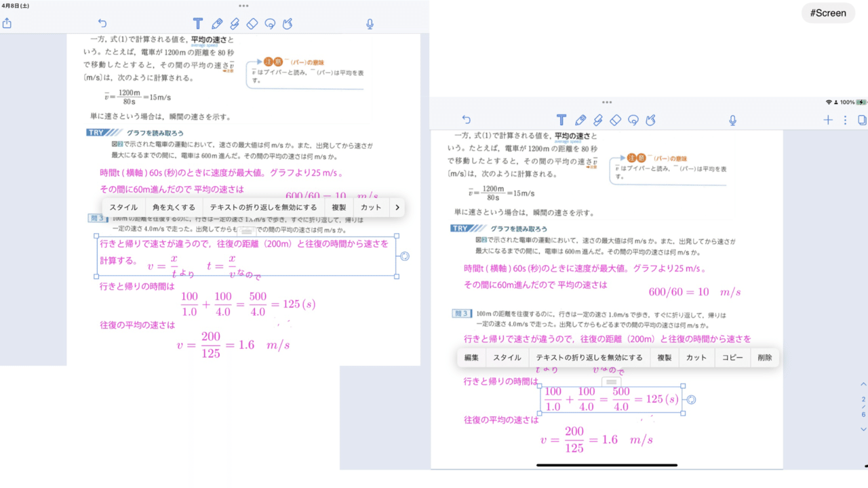Choose 編集 in right context menu

(471, 358)
